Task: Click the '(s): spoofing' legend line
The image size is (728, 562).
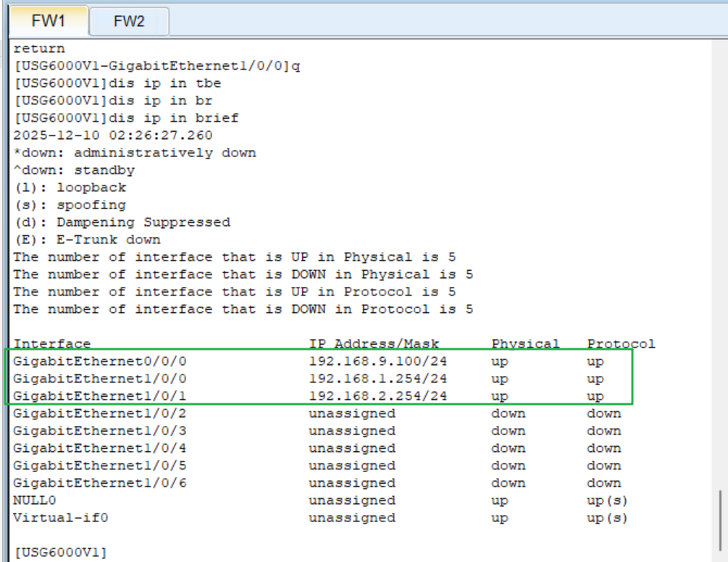Action: 70,205
